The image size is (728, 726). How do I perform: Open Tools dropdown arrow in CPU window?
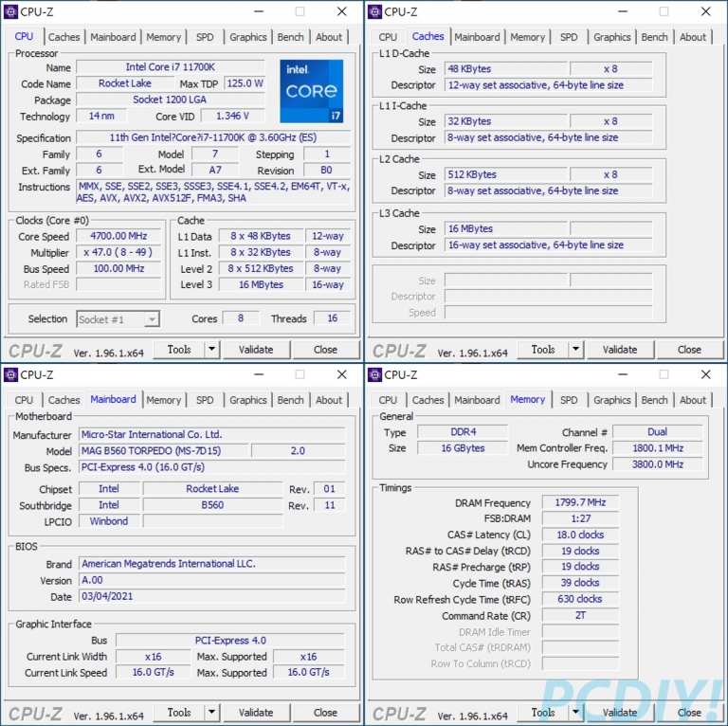(x=211, y=349)
